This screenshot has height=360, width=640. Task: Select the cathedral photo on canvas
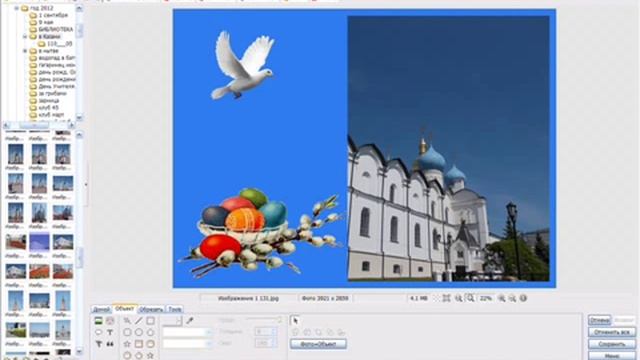click(448, 149)
